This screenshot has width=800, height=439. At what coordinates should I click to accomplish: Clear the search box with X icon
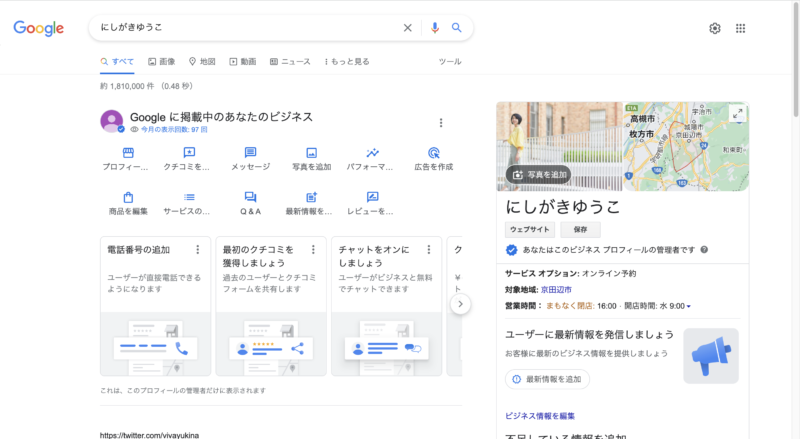point(408,28)
